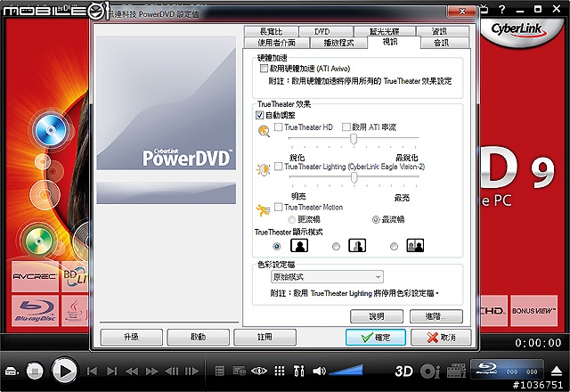Click the 說明 help button
Image resolution: width=570 pixels, height=392 pixels.
click(x=377, y=316)
